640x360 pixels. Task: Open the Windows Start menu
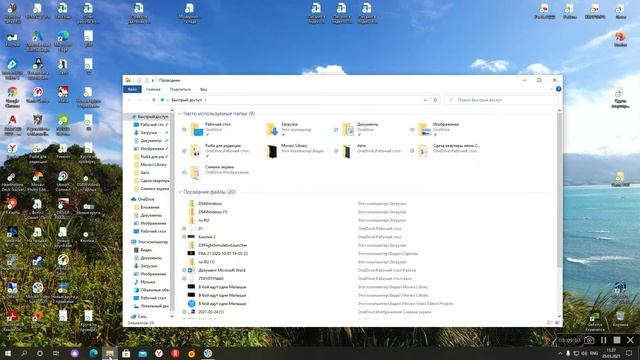click(7, 353)
